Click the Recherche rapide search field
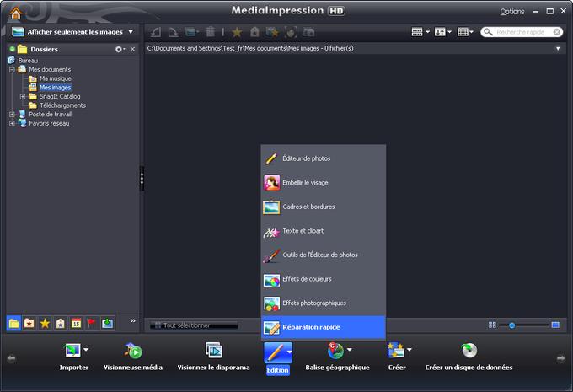This screenshot has width=573, height=392. point(521,32)
